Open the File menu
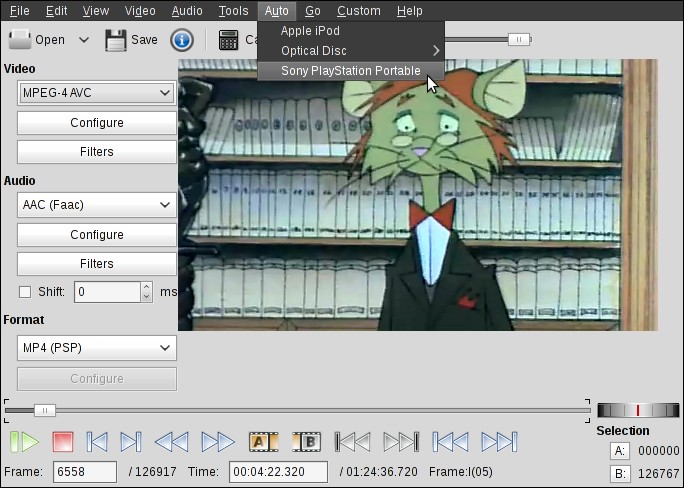Image resolution: width=684 pixels, height=488 pixels. coord(20,10)
